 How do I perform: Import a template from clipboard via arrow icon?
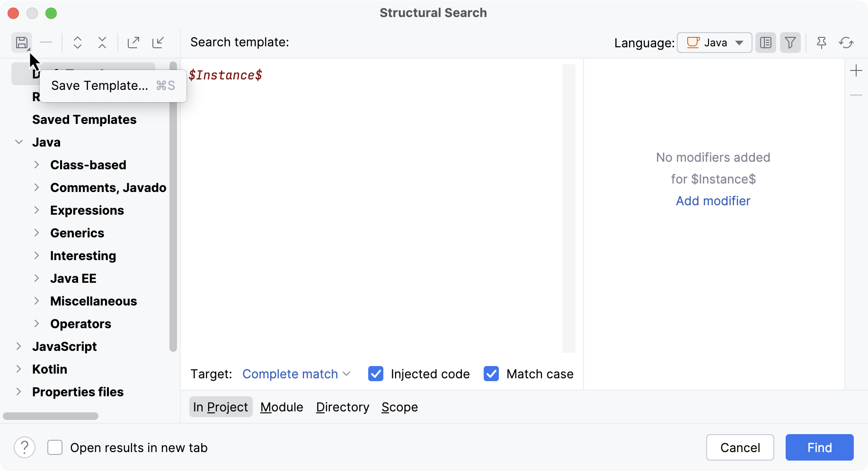(x=158, y=43)
